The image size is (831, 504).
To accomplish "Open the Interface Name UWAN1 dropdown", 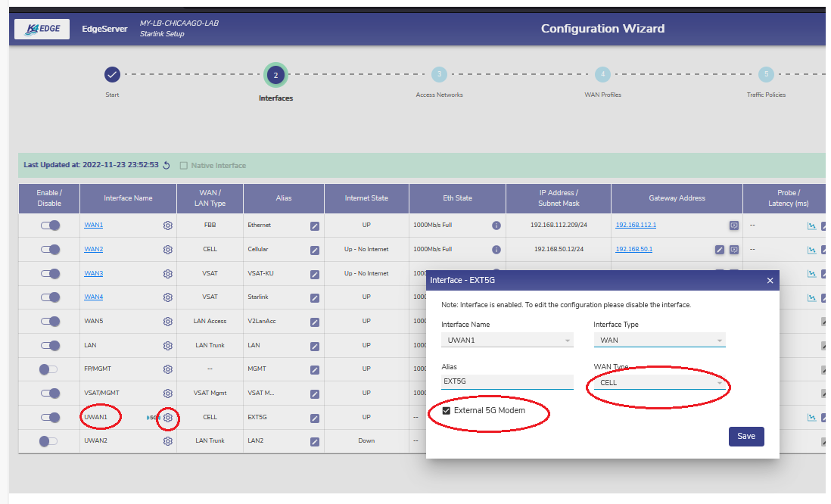I will (506, 341).
